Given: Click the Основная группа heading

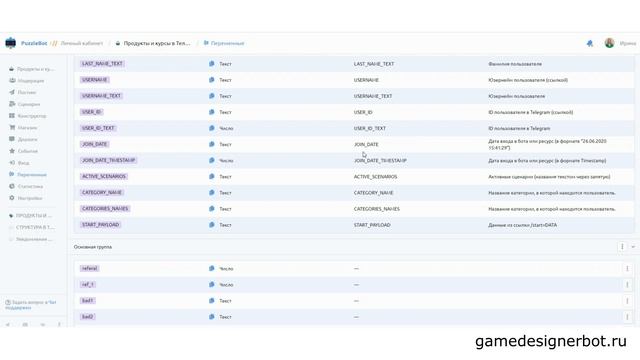Looking at the screenshot, I should point(93,247).
